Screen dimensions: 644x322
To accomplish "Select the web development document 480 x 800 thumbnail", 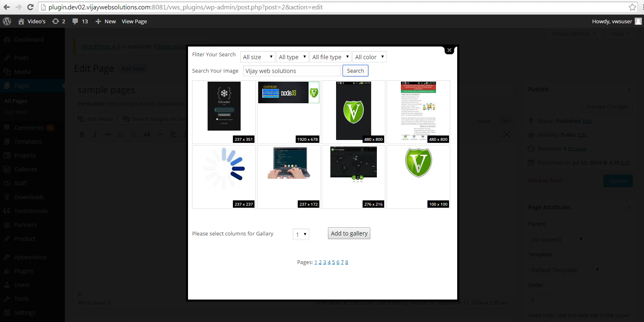I will (x=418, y=112).
